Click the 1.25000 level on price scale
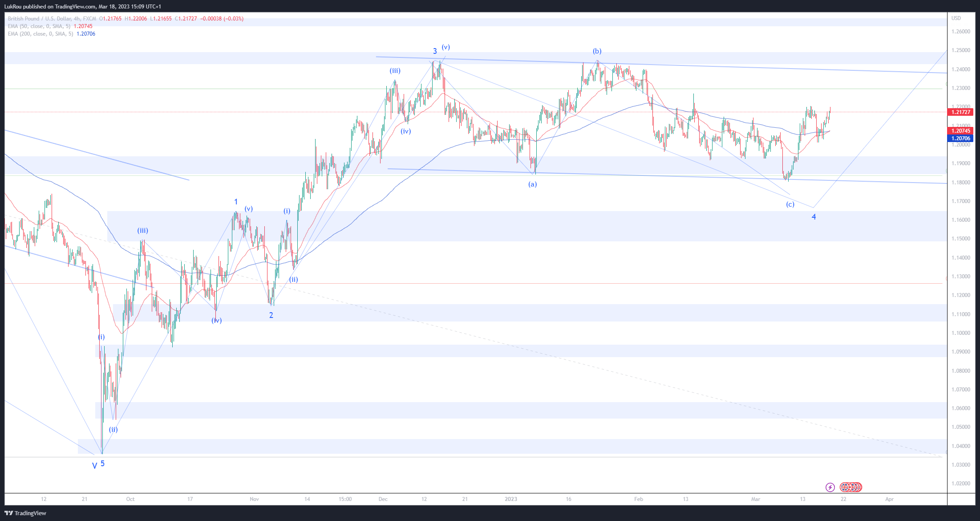The height and width of the screenshot is (521, 980). coord(960,50)
